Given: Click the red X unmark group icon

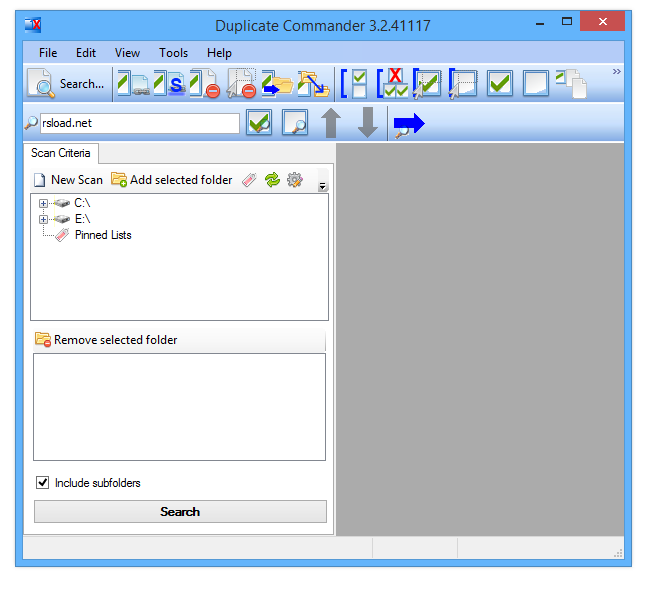Looking at the screenshot, I should point(392,83).
